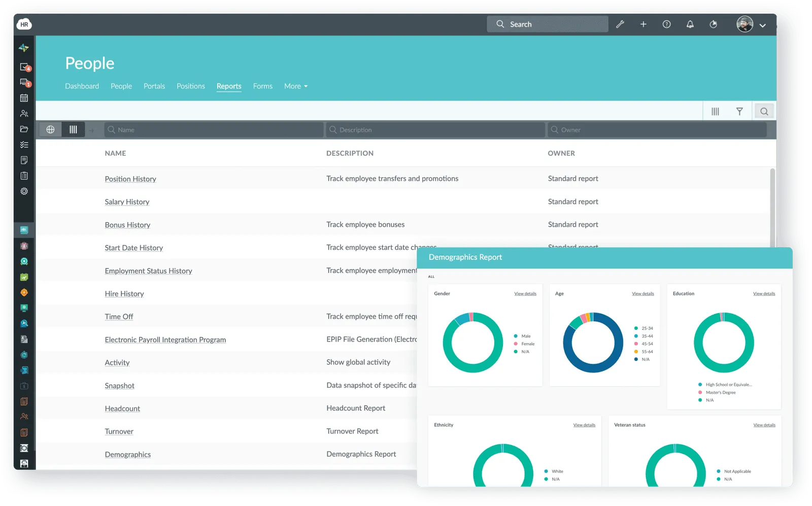Open the airplane time off app icon
Image resolution: width=812 pixels, height=506 pixels.
[24, 277]
